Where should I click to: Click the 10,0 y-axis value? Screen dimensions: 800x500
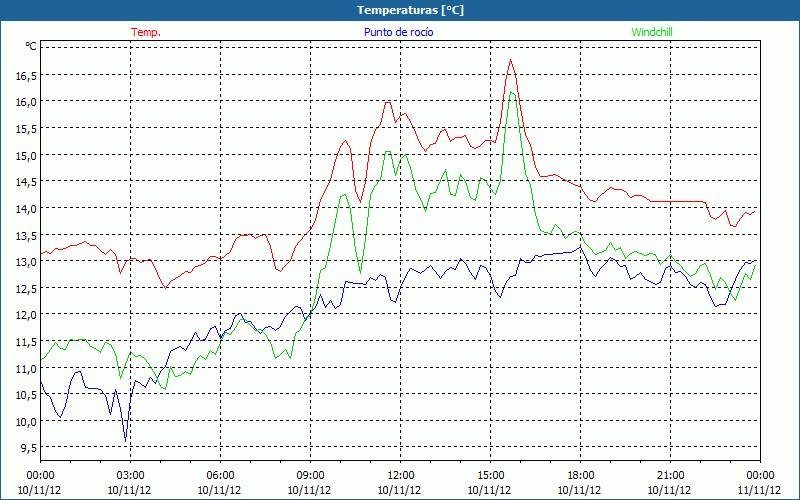(x=26, y=422)
